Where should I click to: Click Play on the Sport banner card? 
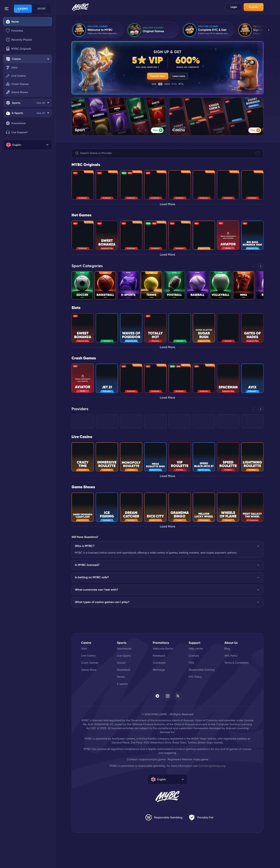click(x=157, y=130)
